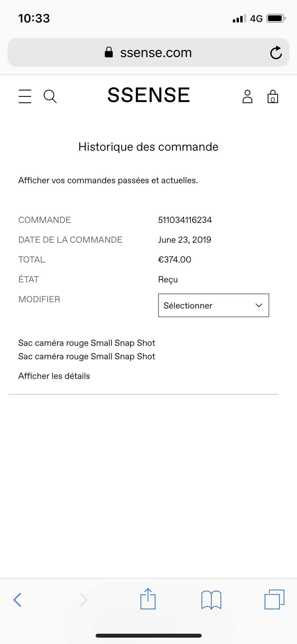Open the hamburger menu icon
Image resolution: width=297 pixels, height=644 pixels.
coord(25,96)
